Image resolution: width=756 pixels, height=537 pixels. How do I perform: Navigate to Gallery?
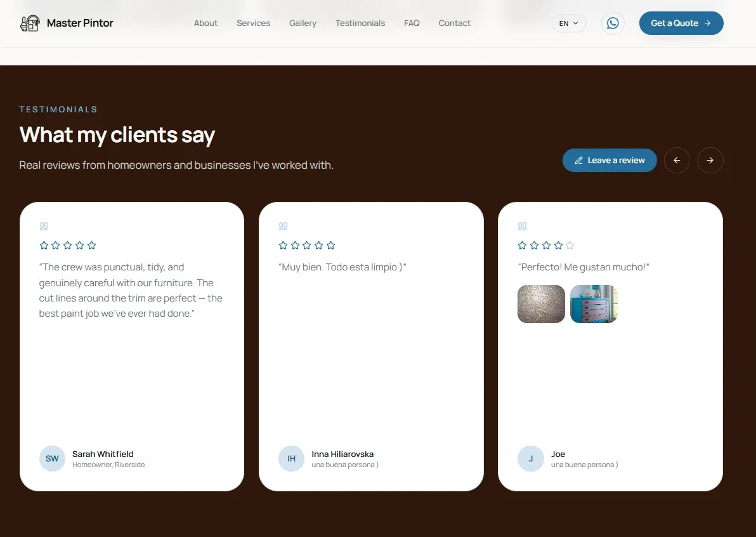(303, 23)
